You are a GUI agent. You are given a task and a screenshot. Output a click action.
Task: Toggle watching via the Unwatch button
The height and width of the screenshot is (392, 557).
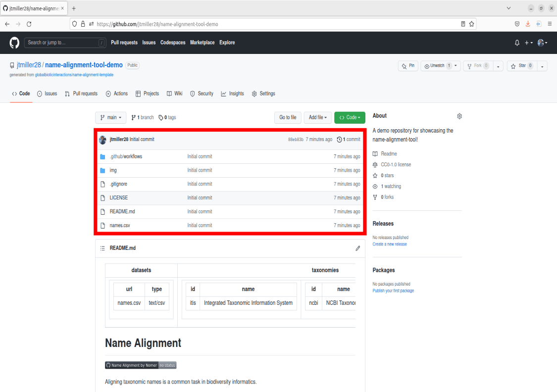pos(438,65)
